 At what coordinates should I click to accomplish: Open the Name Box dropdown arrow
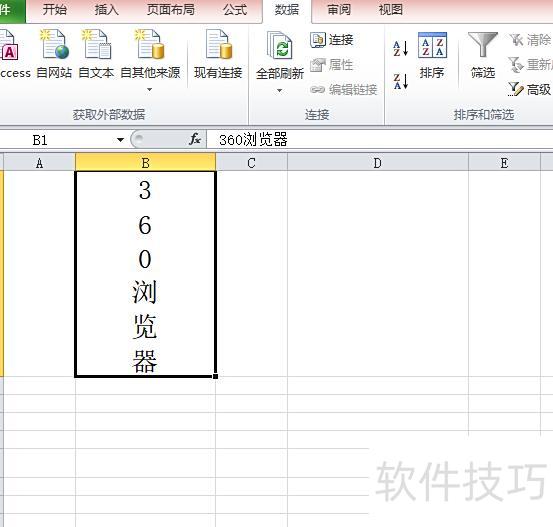[120, 140]
